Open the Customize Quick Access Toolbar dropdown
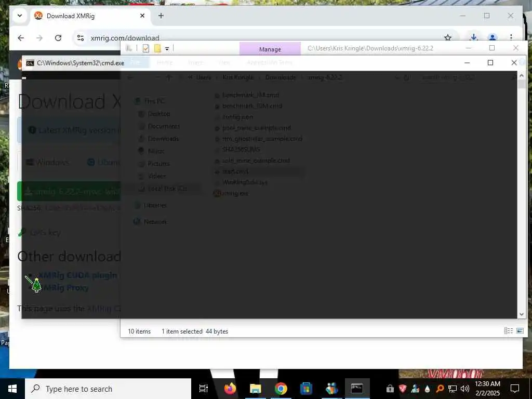Viewport: 532px width, 399px height. pyautogui.click(x=167, y=49)
